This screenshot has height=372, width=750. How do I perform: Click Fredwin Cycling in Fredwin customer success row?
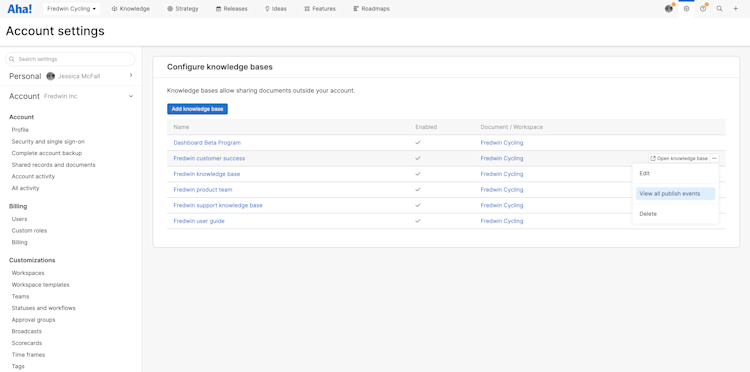pyautogui.click(x=502, y=158)
